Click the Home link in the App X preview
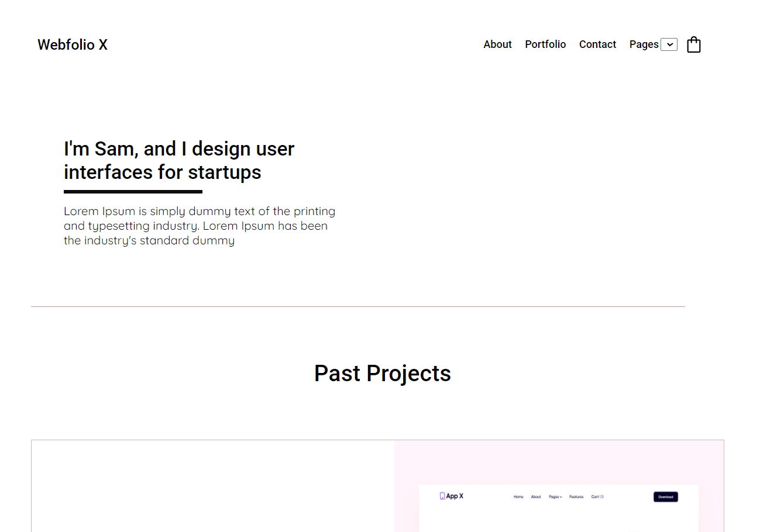The height and width of the screenshot is (532, 760). point(518,497)
